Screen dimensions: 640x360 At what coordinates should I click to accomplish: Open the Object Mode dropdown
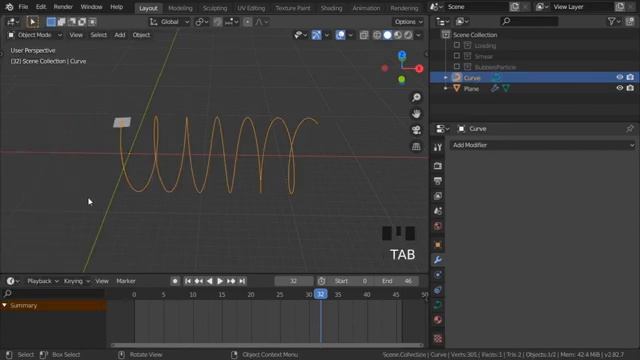[x=35, y=35]
